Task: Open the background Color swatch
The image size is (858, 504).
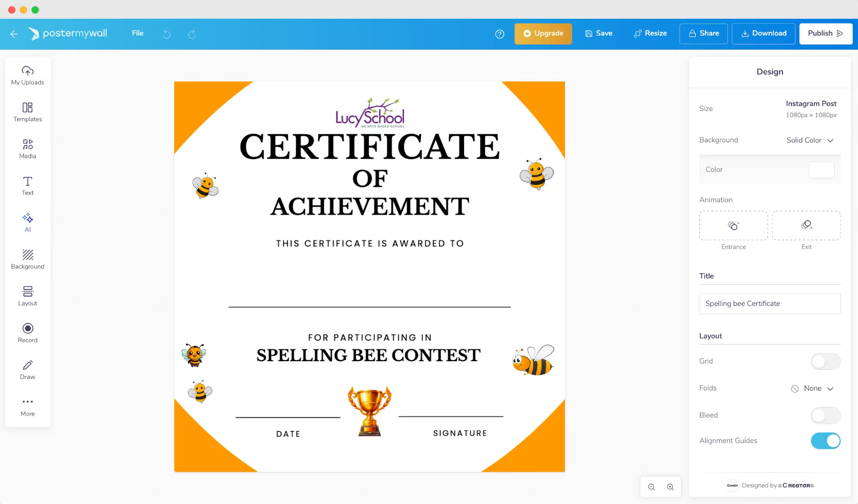Action: coord(822,169)
